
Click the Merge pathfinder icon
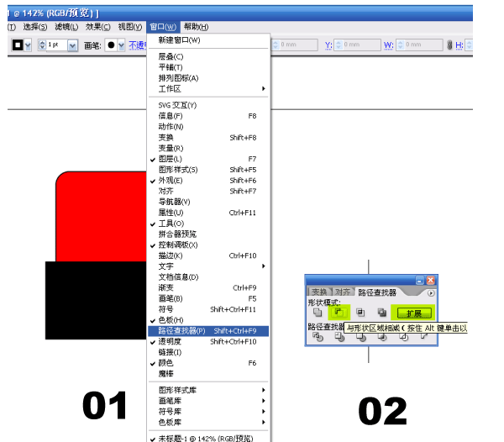(361, 337)
